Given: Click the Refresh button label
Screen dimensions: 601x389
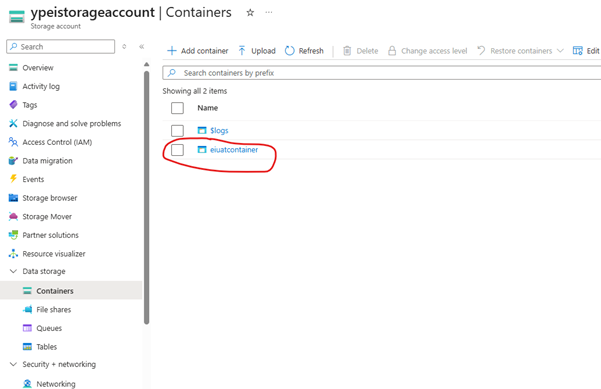Looking at the screenshot, I should click(x=311, y=51).
